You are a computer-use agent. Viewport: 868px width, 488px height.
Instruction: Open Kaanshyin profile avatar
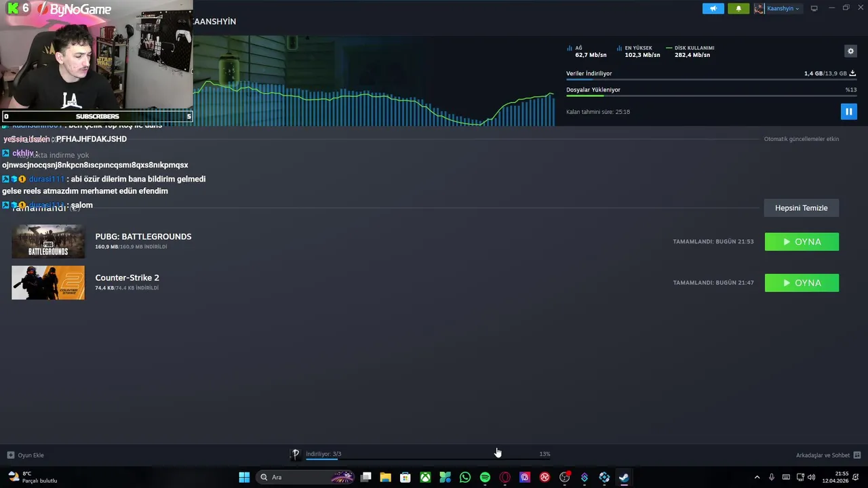coord(759,8)
